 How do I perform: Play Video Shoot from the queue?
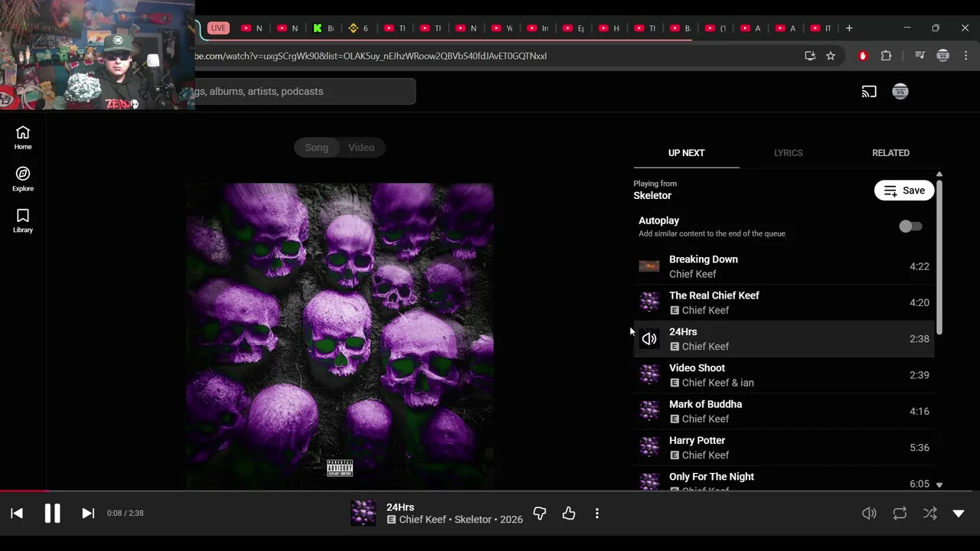[x=784, y=375]
